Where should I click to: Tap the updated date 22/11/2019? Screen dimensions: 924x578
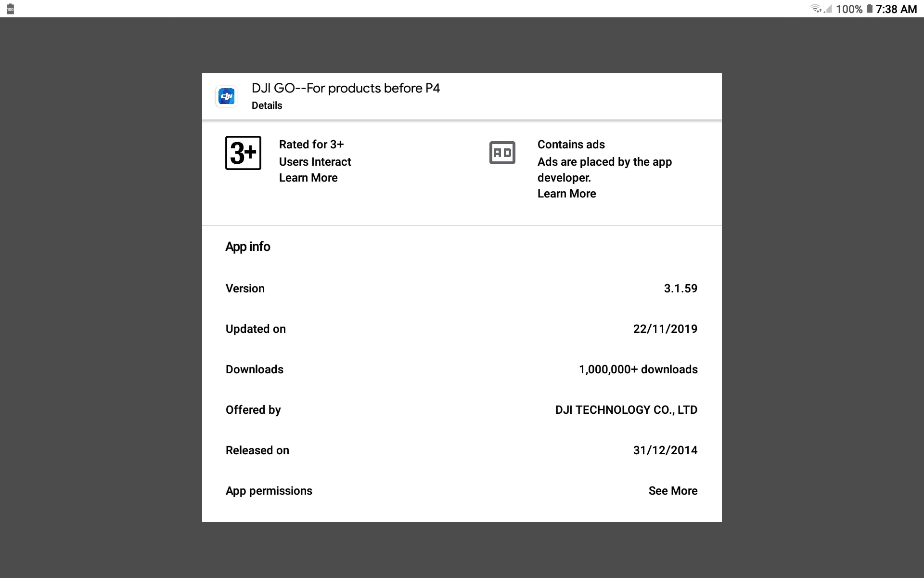[665, 329]
